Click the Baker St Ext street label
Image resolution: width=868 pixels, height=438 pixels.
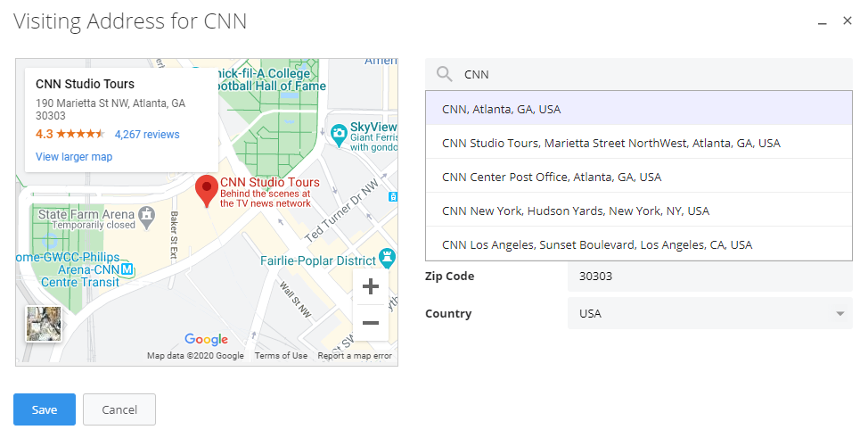(174, 235)
